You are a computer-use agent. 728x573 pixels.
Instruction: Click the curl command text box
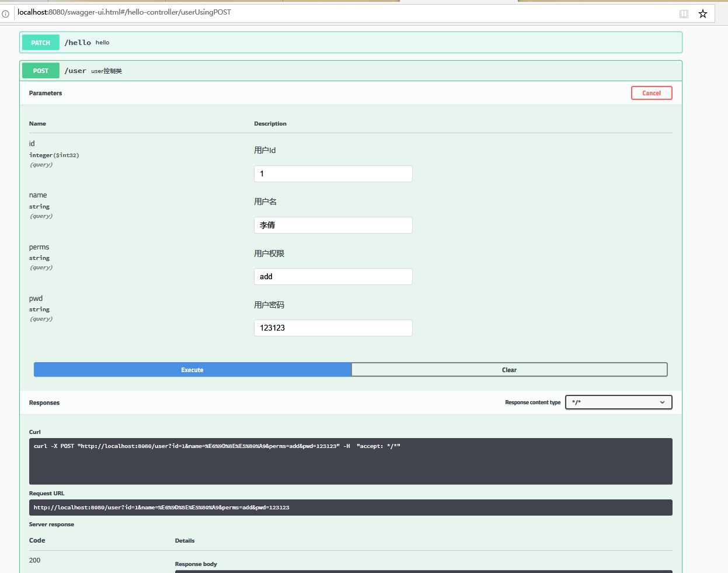[351, 461]
